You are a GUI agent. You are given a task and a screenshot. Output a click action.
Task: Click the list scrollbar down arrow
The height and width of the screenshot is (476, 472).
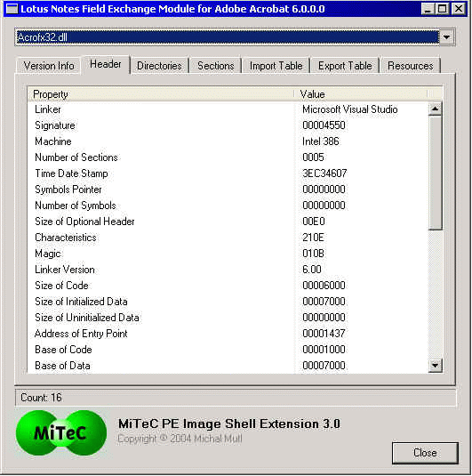pos(435,365)
